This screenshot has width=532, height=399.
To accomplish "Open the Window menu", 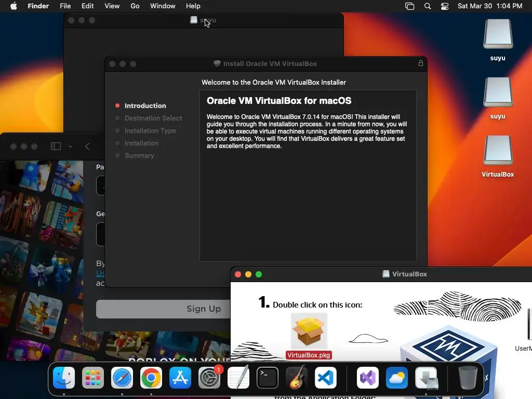I will (x=163, y=6).
